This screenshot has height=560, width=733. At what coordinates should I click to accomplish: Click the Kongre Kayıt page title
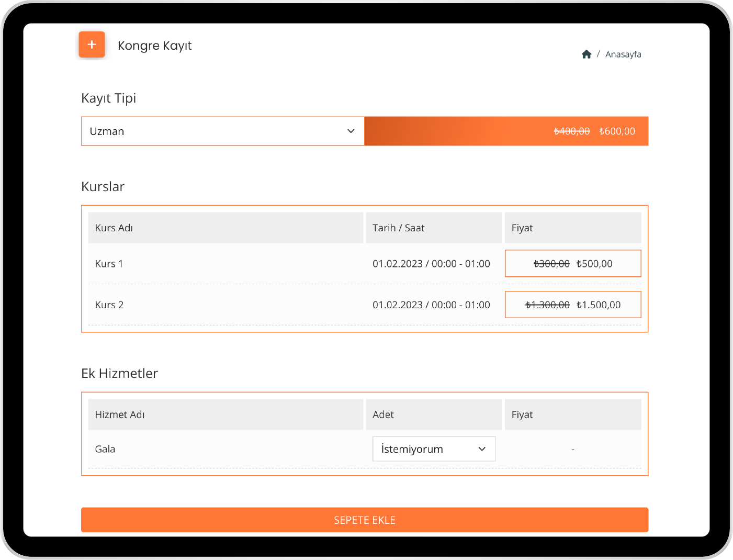155,46
